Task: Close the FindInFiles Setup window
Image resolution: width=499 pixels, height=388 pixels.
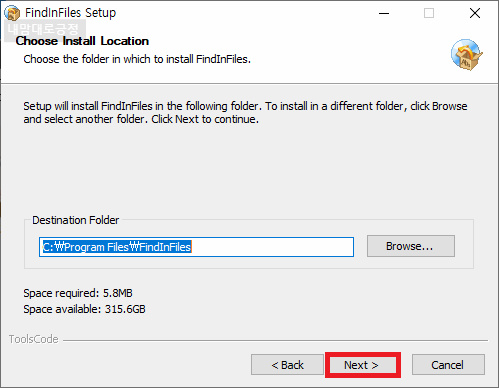Action: [x=475, y=13]
